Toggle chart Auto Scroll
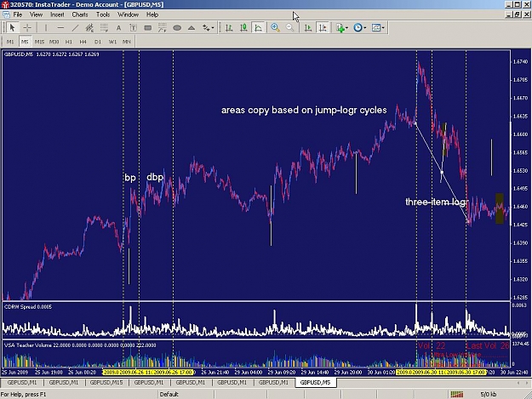The width and height of the screenshot is (532, 399). 308,27
